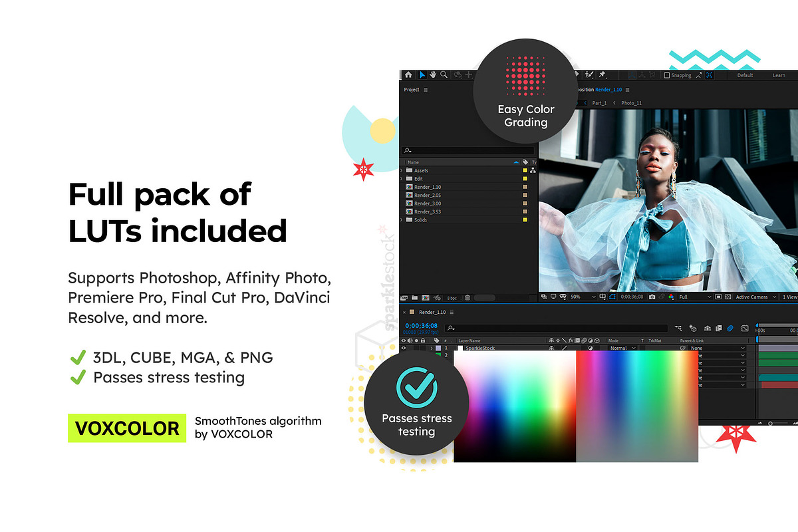Toggle hide shy layers switch
This screenshot has width=798, height=532.
pos(707,328)
